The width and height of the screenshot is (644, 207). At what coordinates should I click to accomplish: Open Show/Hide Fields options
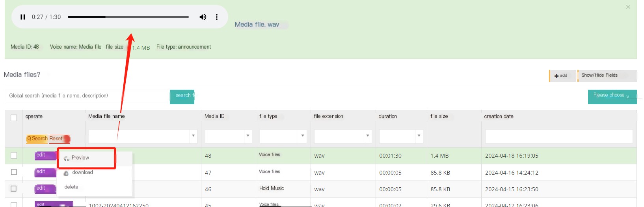(607, 75)
